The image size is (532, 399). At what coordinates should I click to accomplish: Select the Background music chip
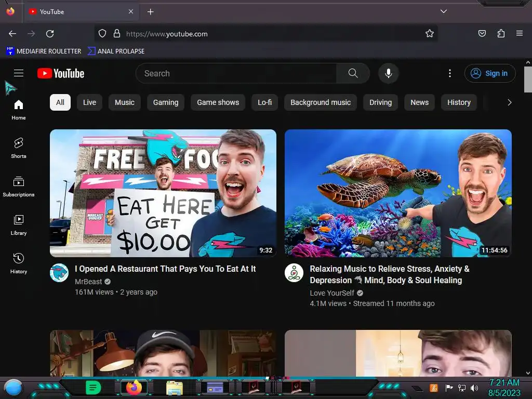(321, 102)
